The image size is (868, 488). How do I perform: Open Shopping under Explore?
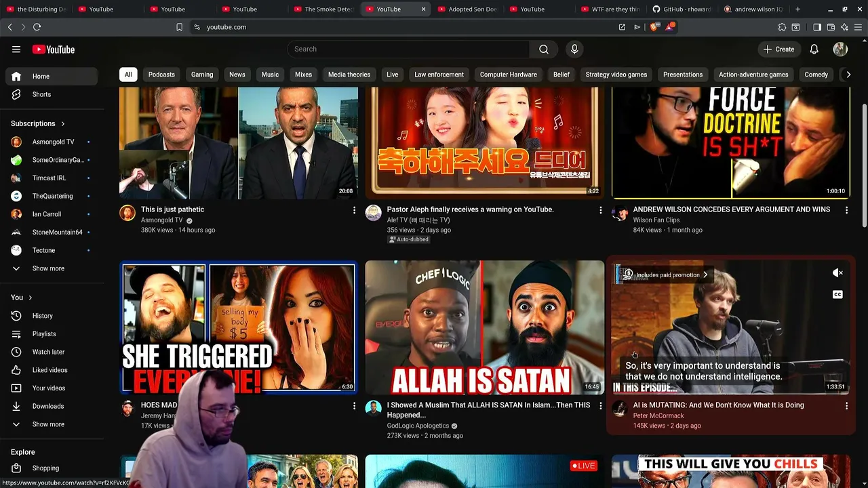click(x=52, y=468)
